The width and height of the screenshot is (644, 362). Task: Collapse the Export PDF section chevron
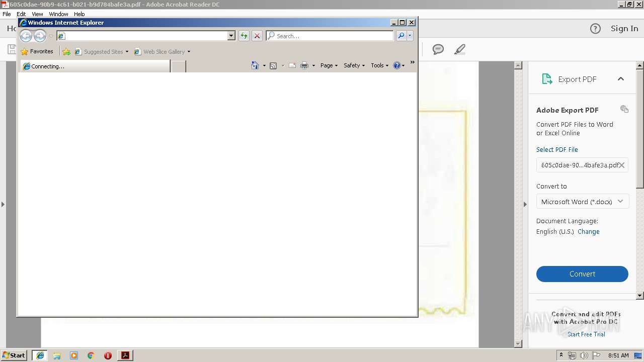(621, 79)
